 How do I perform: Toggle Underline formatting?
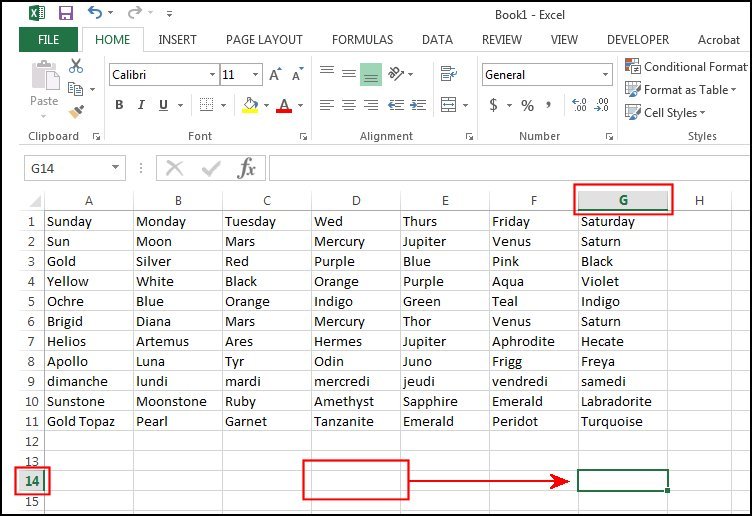(164, 105)
